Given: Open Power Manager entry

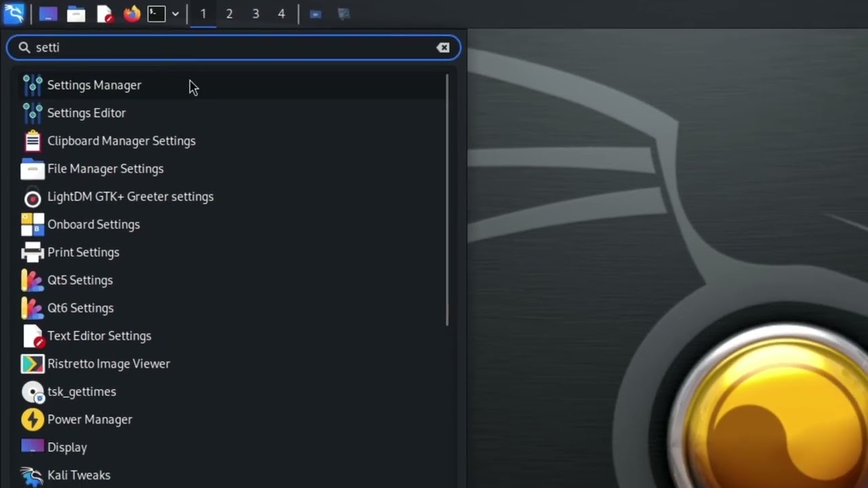Looking at the screenshot, I should point(233,419).
